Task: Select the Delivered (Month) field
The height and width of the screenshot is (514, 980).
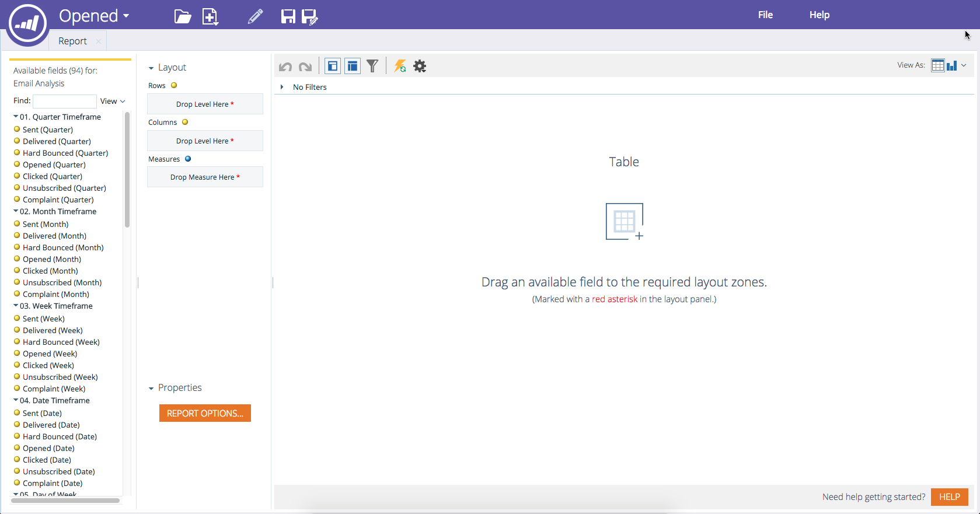Action: pyautogui.click(x=54, y=236)
